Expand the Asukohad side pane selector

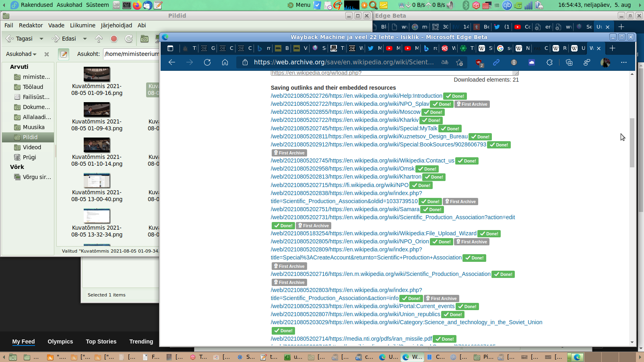(21, 54)
